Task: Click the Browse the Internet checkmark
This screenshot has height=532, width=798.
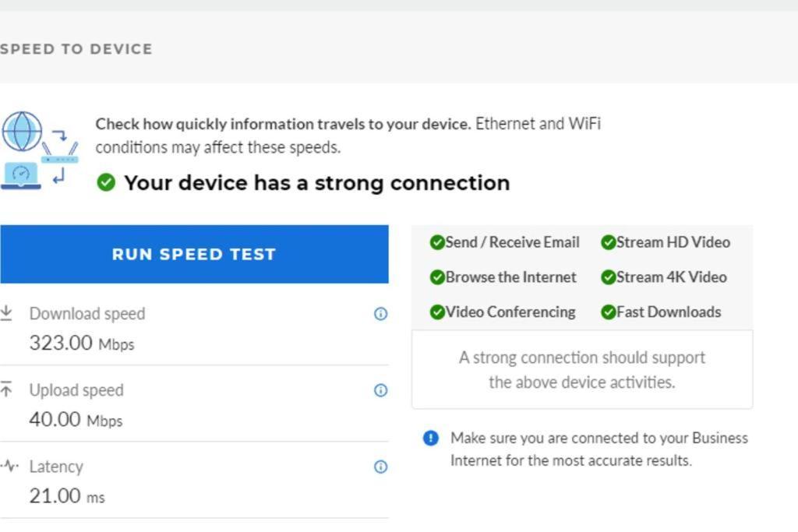Action: (436, 277)
